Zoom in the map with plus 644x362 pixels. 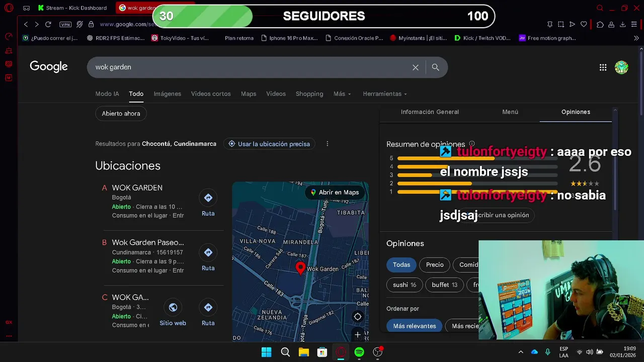[358, 334]
